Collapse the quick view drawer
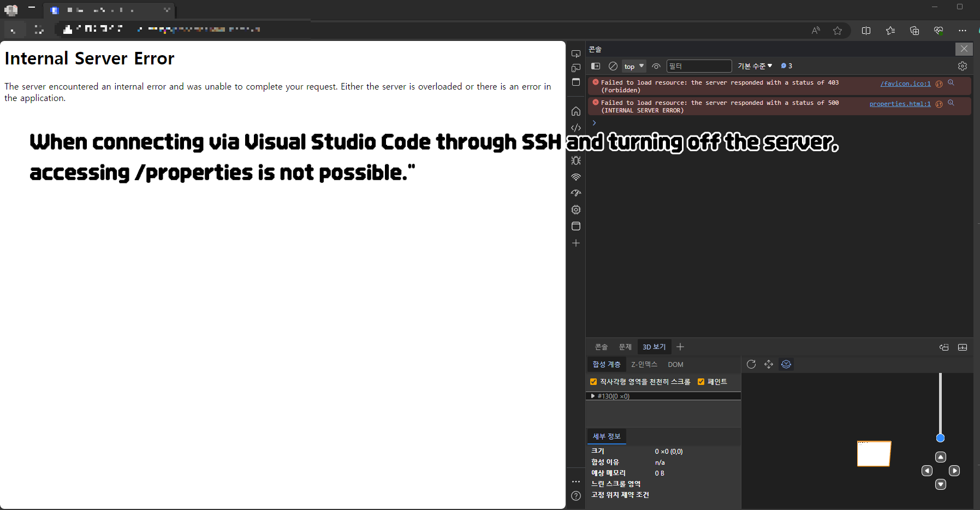 pos(963,347)
